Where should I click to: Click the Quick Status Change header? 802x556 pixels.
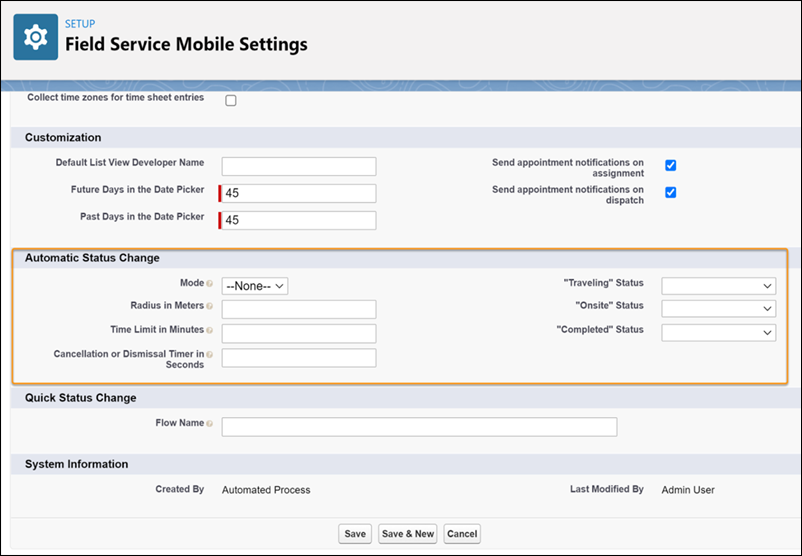click(x=80, y=398)
